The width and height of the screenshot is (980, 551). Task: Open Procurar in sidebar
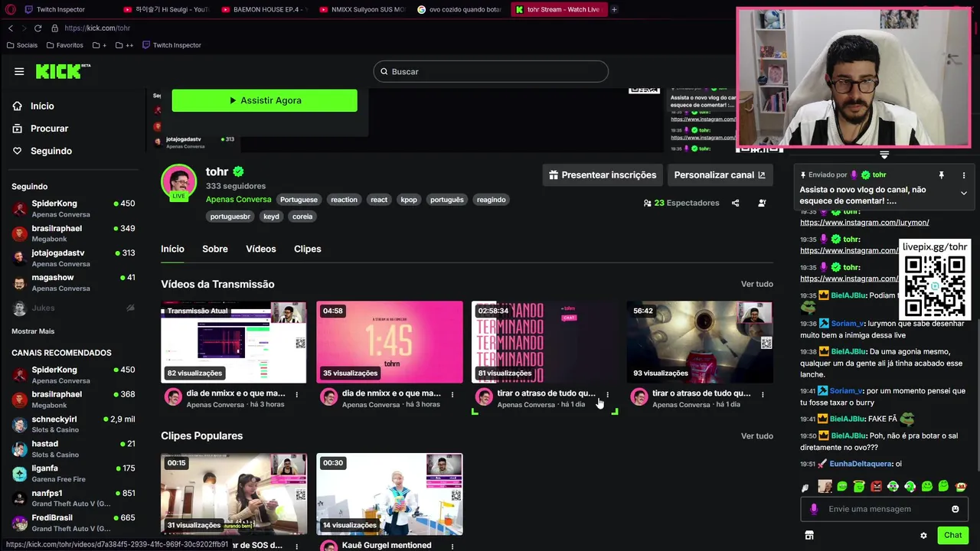[x=49, y=129]
